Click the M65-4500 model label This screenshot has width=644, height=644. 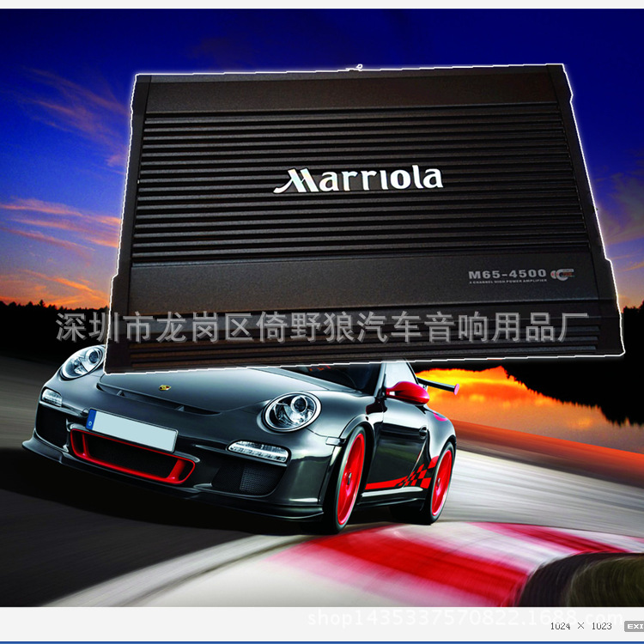pyautogui.click(x=507, y=274)
